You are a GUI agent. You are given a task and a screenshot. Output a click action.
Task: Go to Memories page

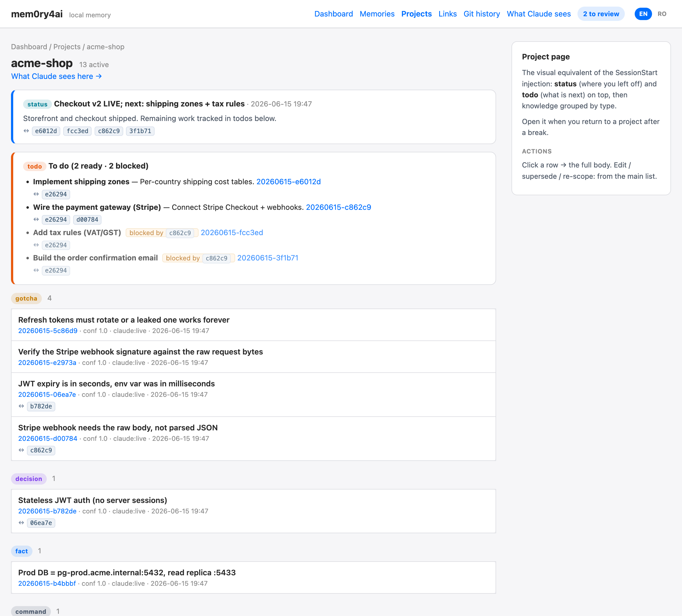tap(377, 14)
